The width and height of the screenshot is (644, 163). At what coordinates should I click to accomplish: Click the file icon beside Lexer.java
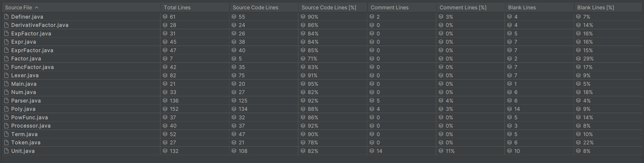(6, 75)
